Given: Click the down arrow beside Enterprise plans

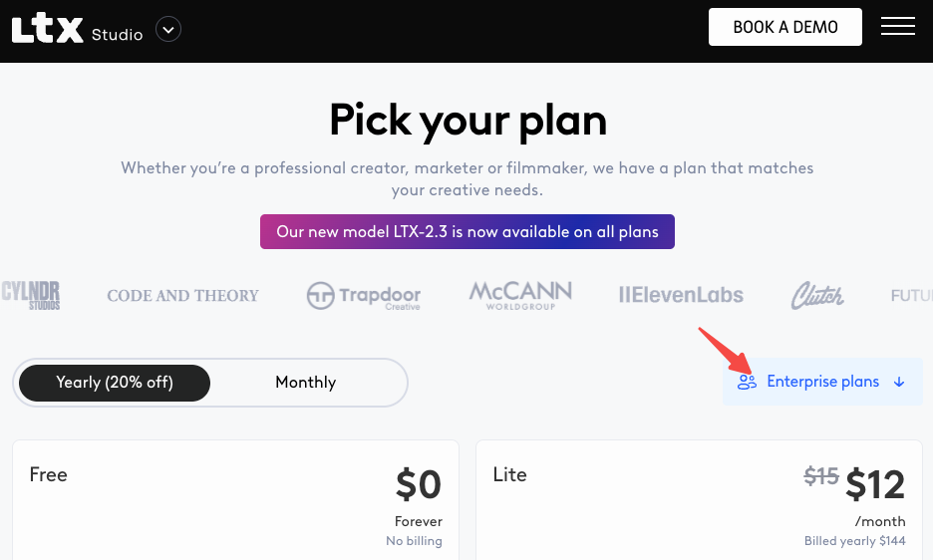Looking at the screenshot, I should pos(899,382).
